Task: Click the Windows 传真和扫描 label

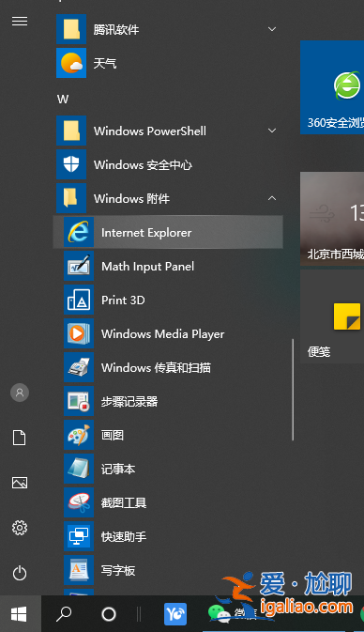Action: [157, 368]
